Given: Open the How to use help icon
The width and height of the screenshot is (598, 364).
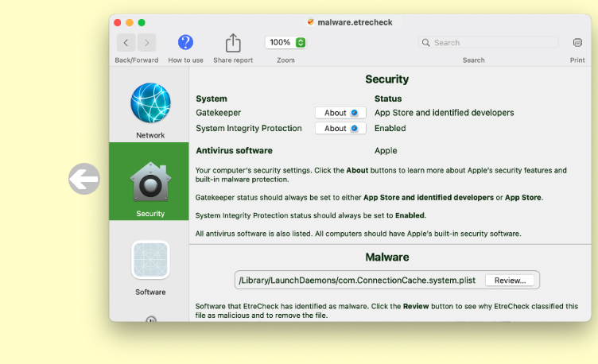Looking at the screenshot, I should (x=186, y=42).
